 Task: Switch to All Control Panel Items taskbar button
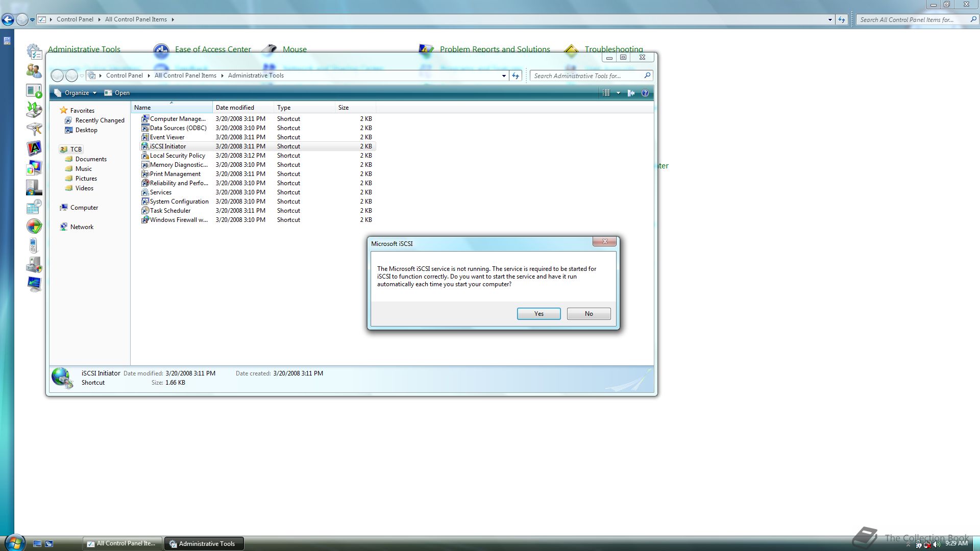(122, 544)
